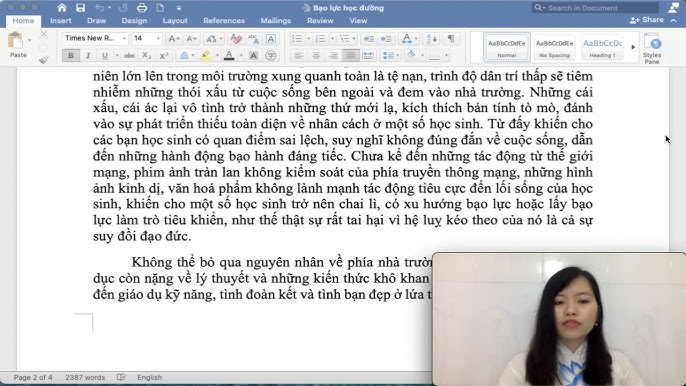Toggle Italic formatting
Screen dimensions: 686x386
(x=88, y=56)
